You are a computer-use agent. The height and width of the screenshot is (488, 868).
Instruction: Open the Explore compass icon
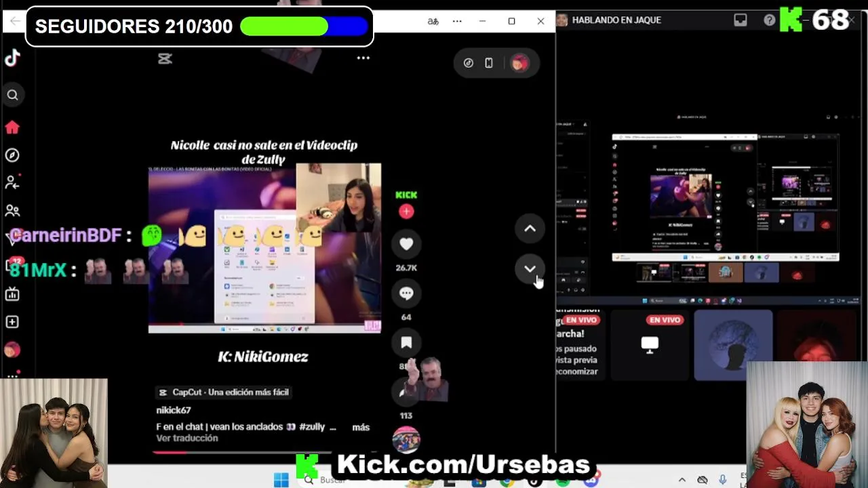tap(12, 155)
